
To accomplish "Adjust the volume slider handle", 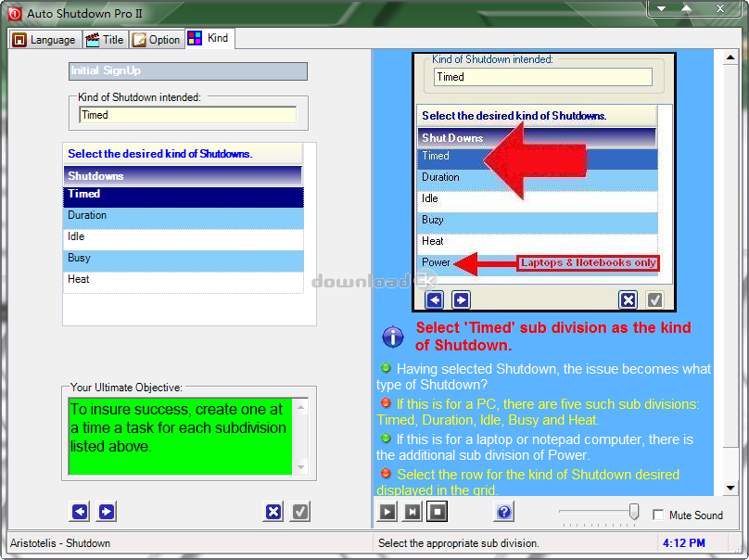I will 634,512.
